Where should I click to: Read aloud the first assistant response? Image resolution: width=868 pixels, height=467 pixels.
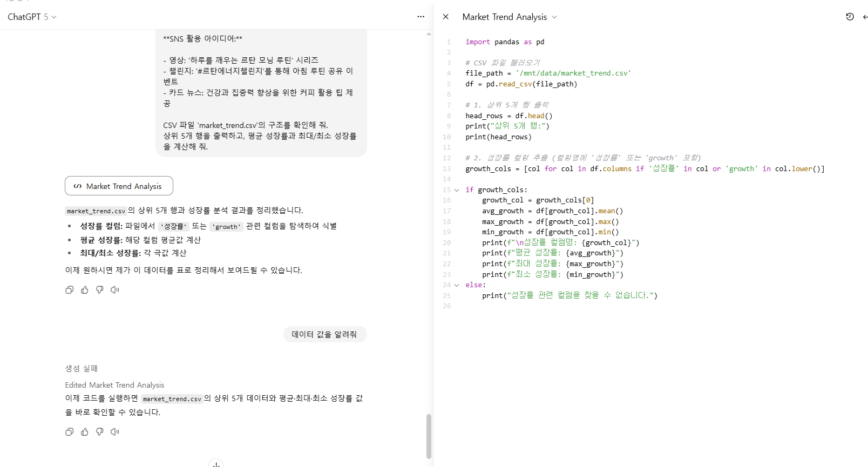pyautogui.click(x=115, y=290)
